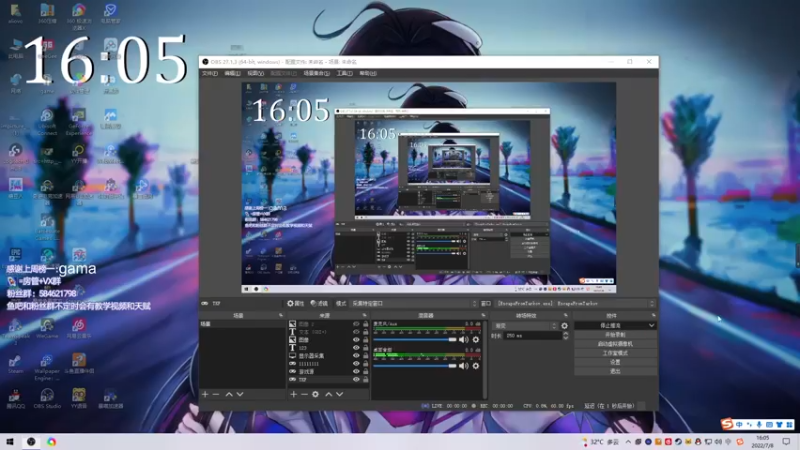Add a new scene with the Scenes plus icon
The width and height of the screenshot is (800, 450).
click(x=205, y=394)
